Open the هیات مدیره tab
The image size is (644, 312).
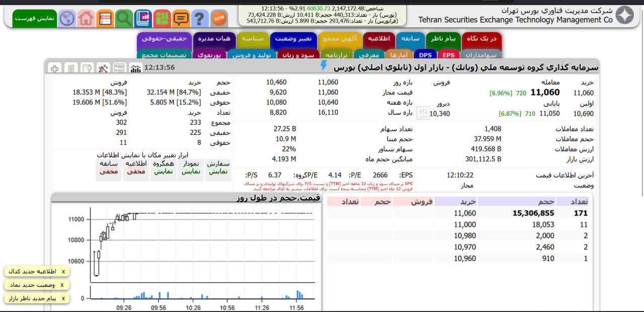214,39
